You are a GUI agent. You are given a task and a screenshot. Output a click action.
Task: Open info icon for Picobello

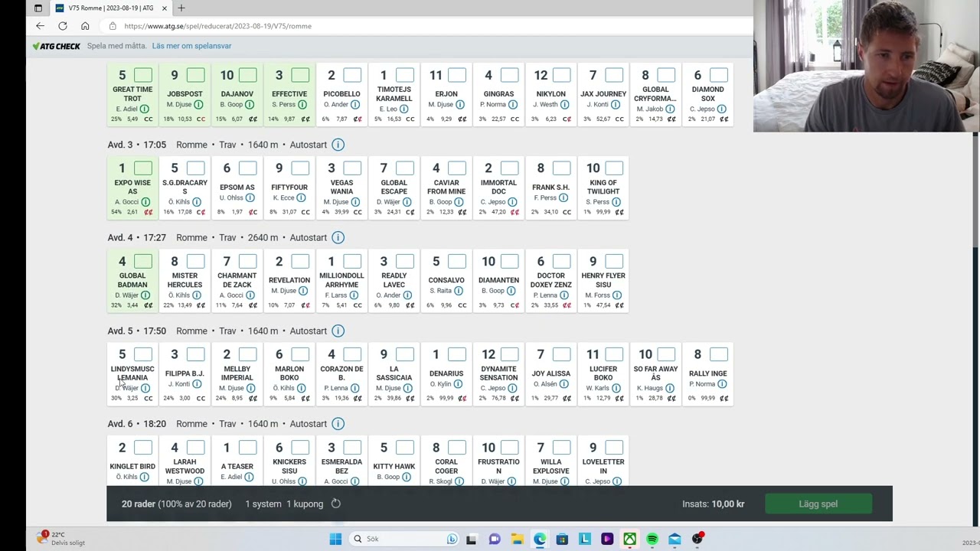(x=355, y=104)
